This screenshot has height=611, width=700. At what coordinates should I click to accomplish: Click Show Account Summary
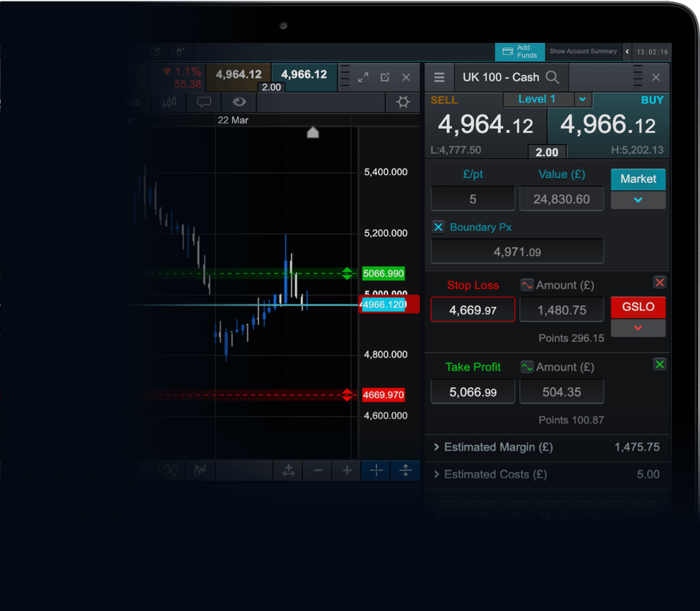pos(583,51)
